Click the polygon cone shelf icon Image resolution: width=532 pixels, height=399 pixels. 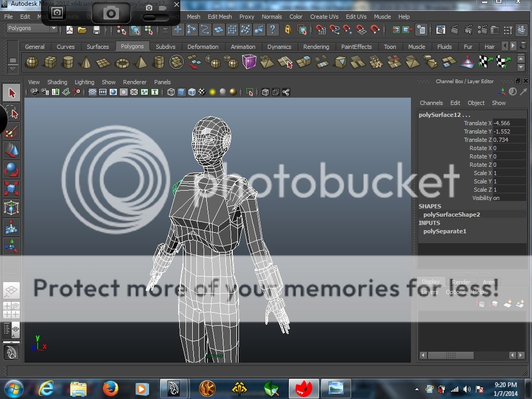(x=86, y=63)
